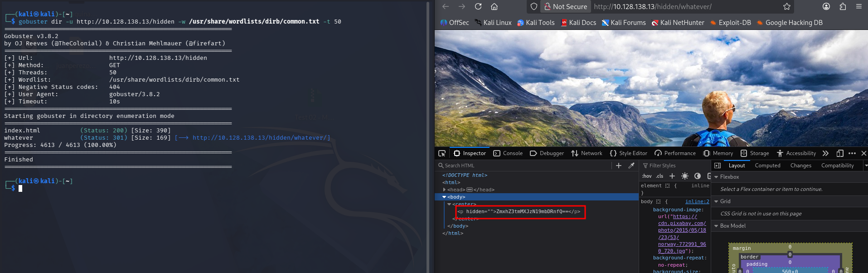868x273 pixels.
Task: Open the Kali Forums bookmark
Action: coord(624,23)
